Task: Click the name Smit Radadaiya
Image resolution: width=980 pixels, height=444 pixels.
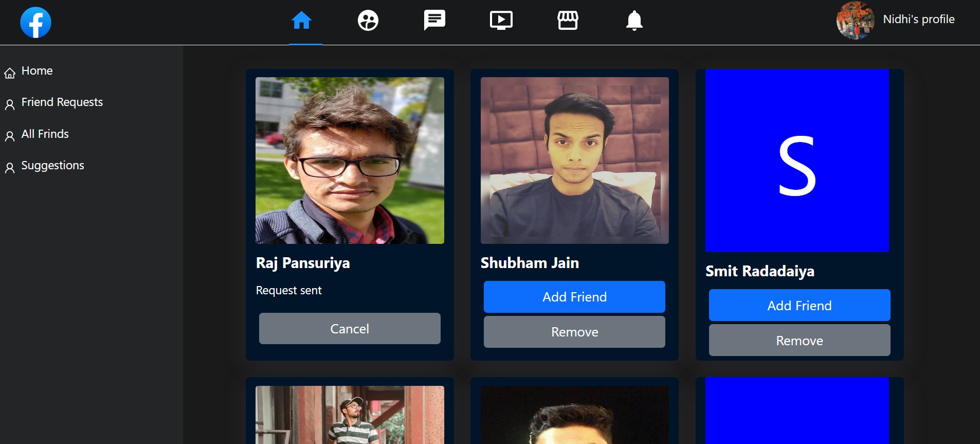Action: coord(760,271)
